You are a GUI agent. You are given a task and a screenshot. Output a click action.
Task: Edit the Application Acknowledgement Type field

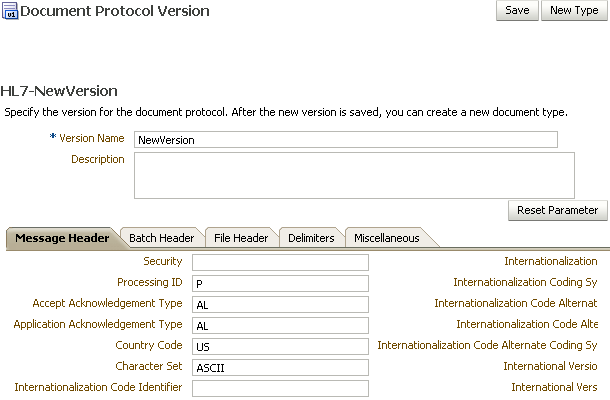280,325
